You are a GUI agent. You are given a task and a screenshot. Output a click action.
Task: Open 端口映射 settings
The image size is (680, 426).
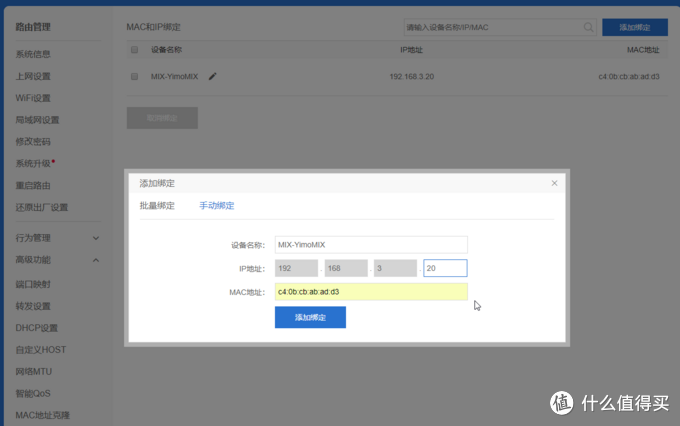33,284
